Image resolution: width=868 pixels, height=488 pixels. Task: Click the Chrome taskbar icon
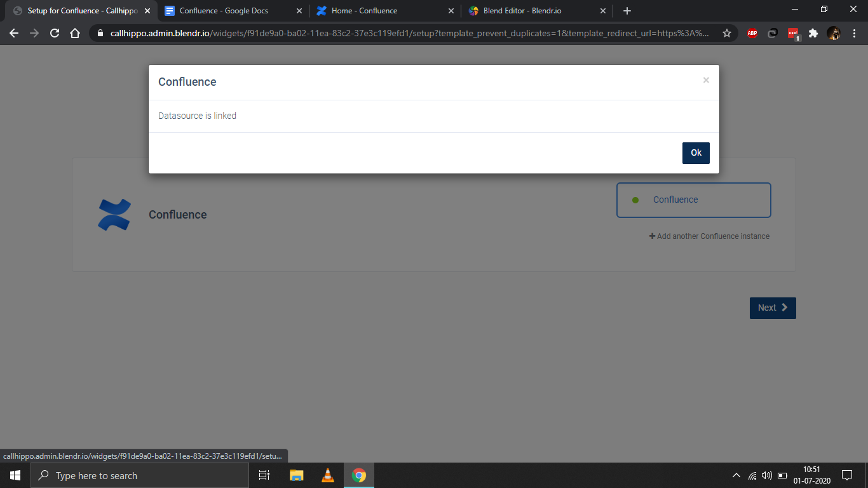tap(359, 475)
